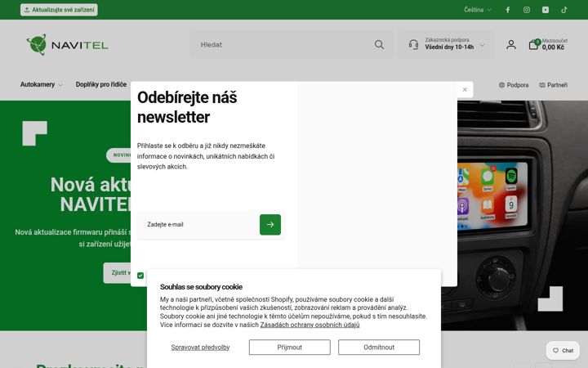Open the Instagram icon in top bar
Image resolution: width=588 pixels, height=368 pixels.
coord(527,10)
